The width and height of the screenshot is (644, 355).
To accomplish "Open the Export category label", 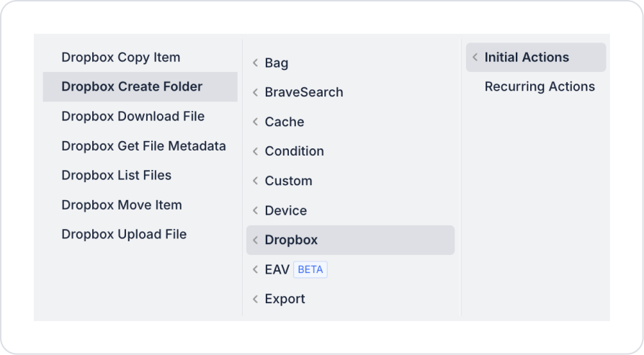I will coord(285,299).
